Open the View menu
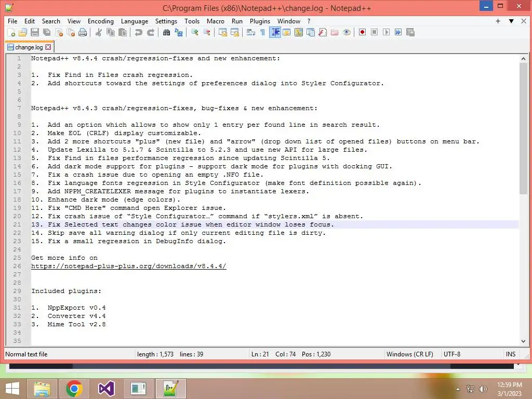This screenshot has width=532, height=399. [x=74, y=21]
